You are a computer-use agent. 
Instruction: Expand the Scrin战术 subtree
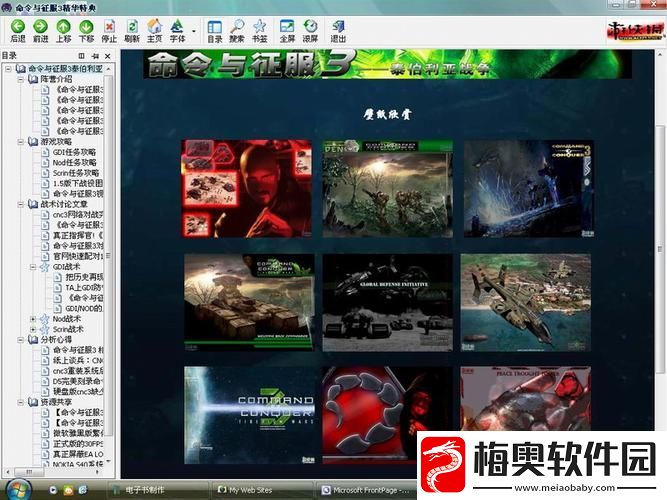click(x=33, y=329)
